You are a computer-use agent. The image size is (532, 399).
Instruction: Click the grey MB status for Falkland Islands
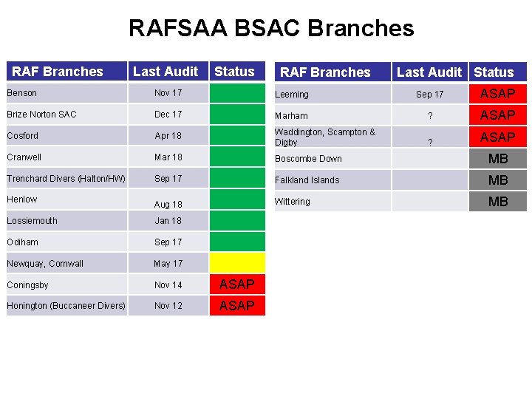[x=498, y=180]
